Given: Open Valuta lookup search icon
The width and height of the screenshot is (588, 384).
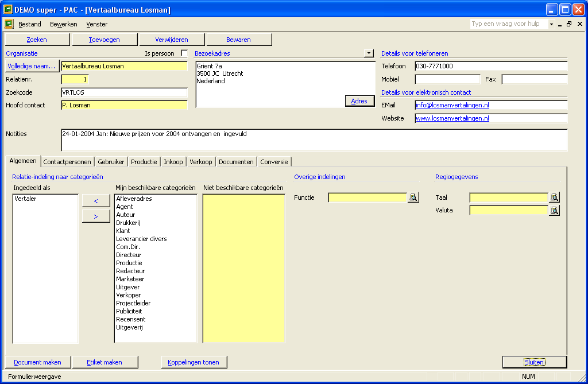Looking at the screenshot, I should [x=554, y=210].
